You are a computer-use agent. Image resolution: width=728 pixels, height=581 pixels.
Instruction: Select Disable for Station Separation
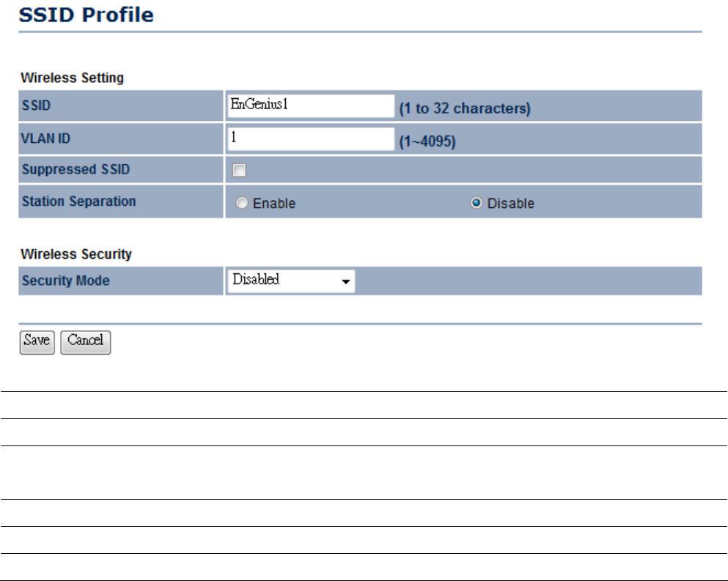[x=476, y=203]
